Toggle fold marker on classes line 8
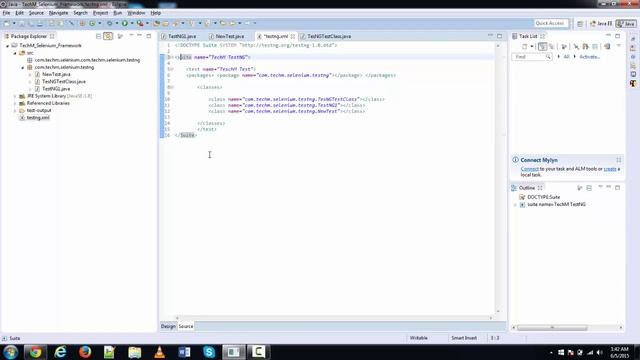The image size is (640, 360). pos(172,87)
